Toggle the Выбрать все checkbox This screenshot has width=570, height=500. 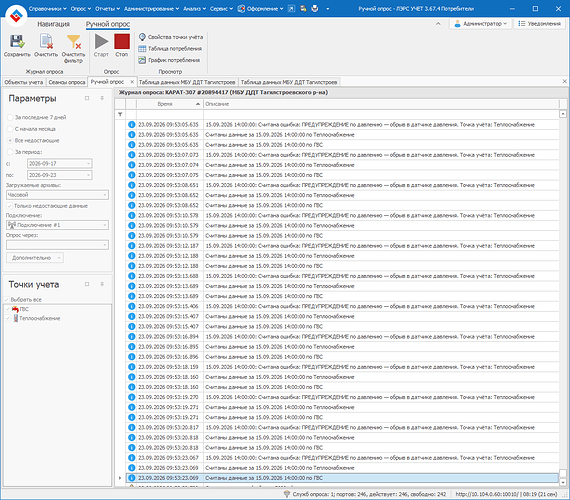pos(7,300)
